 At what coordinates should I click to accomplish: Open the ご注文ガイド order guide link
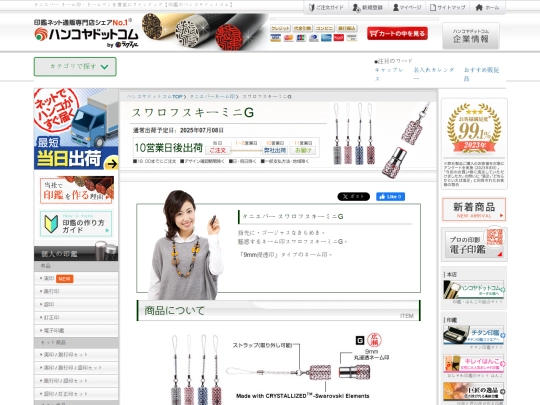(x=325, y=7)
